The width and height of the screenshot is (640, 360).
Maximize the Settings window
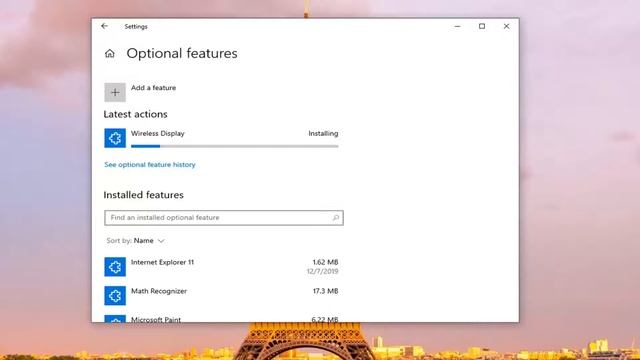click(x=482, y=26)
